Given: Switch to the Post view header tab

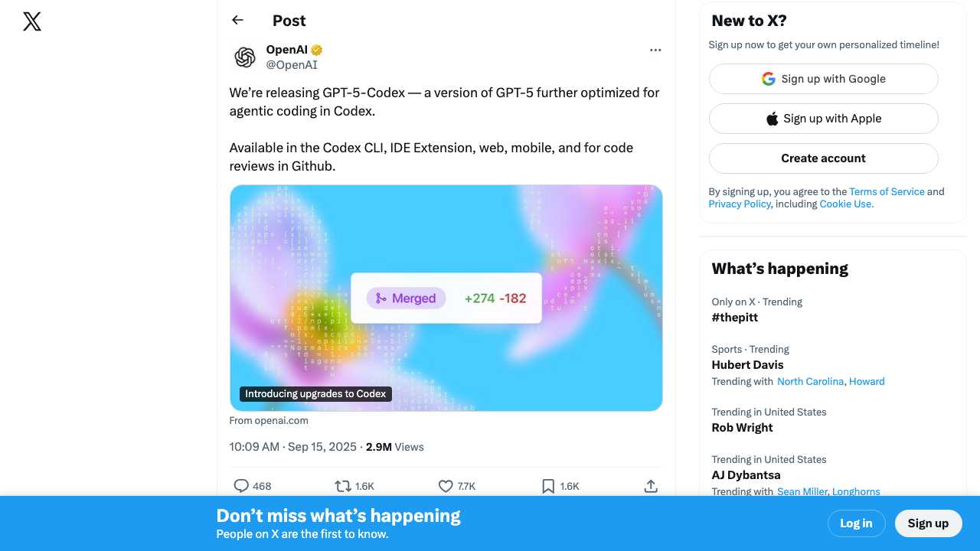Looking at the screenshot, I should [x=289, y=21].
